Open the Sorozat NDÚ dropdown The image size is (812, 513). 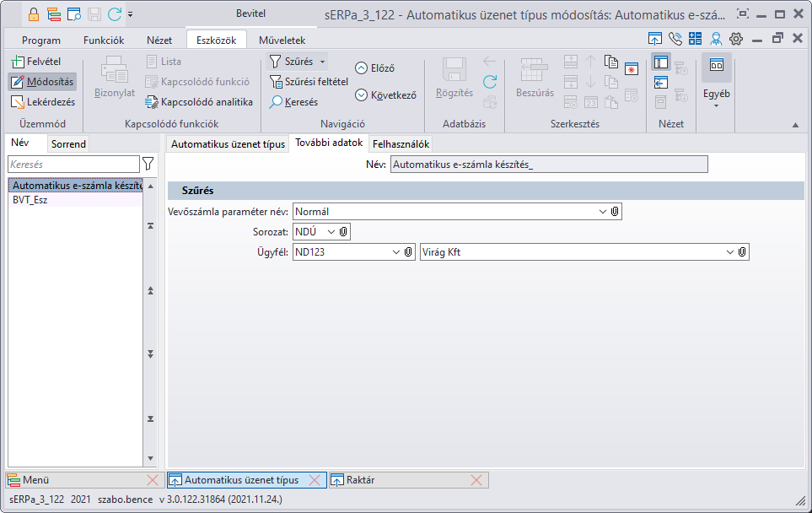click(x=331, y=231)
